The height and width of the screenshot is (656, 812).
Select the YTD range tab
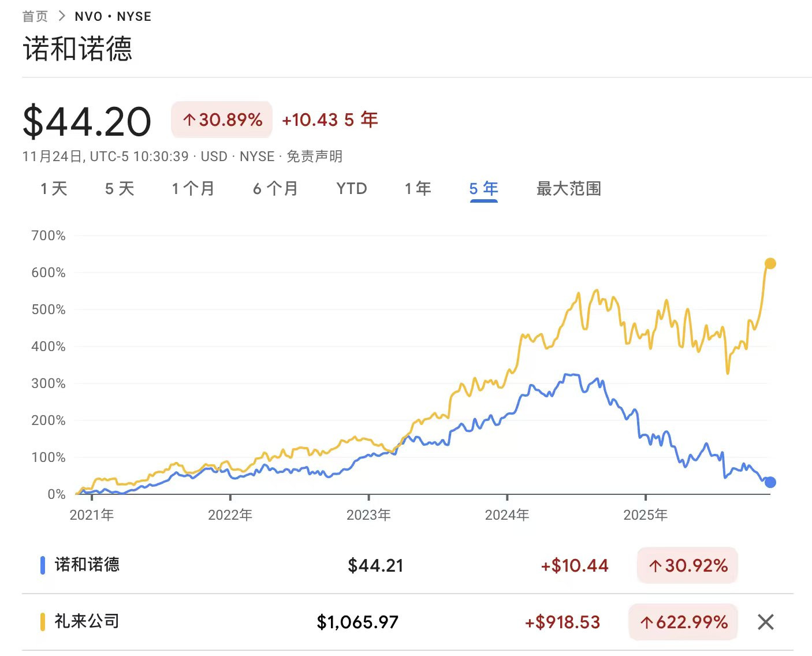(x=351, y=188)
